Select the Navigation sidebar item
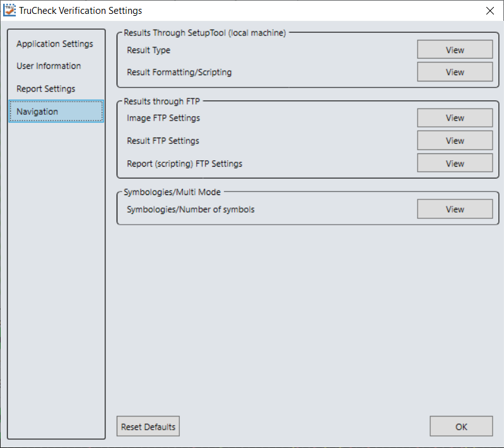The width and height of the screenshot is (504, 448). 56,112
